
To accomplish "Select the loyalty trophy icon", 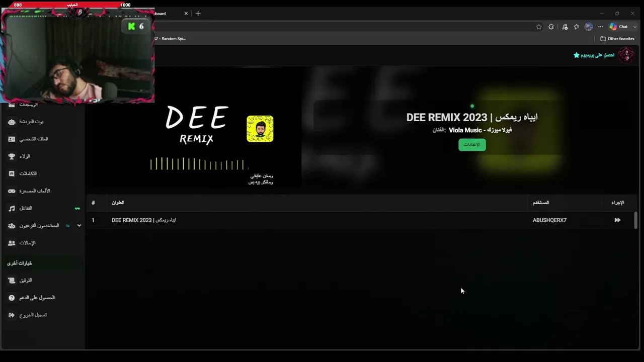I will click(12, 156).
